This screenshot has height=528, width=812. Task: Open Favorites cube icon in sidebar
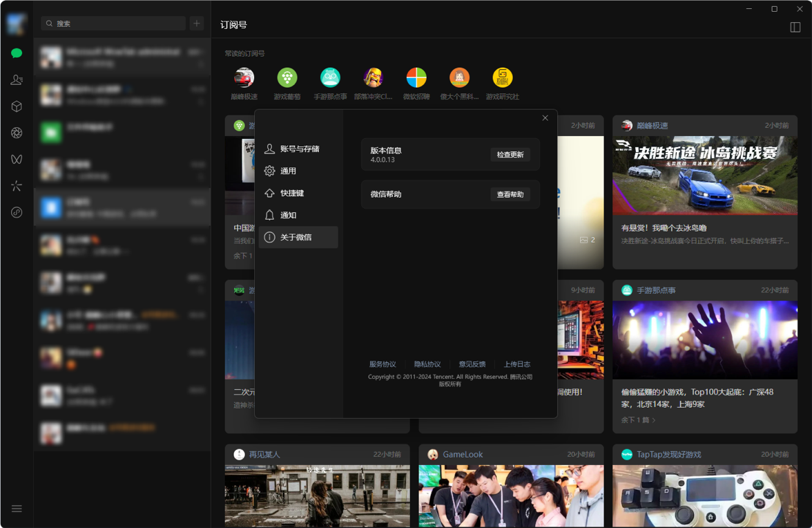[x=17, y=106]
